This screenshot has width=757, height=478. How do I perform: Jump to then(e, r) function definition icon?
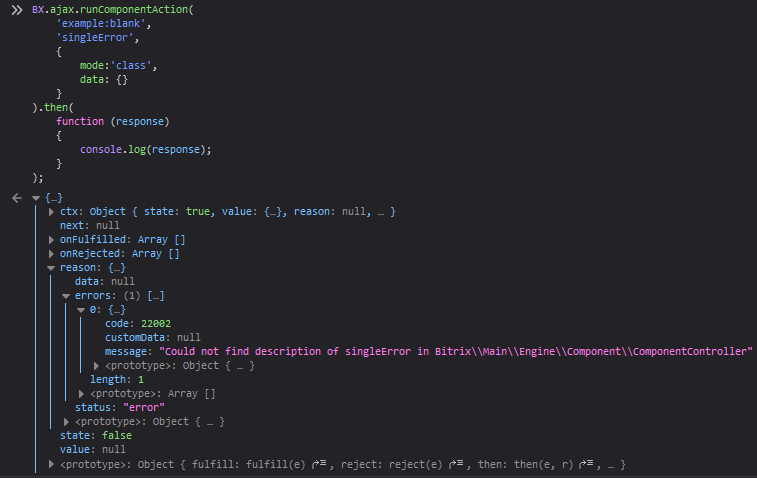[x=586, y=464]
